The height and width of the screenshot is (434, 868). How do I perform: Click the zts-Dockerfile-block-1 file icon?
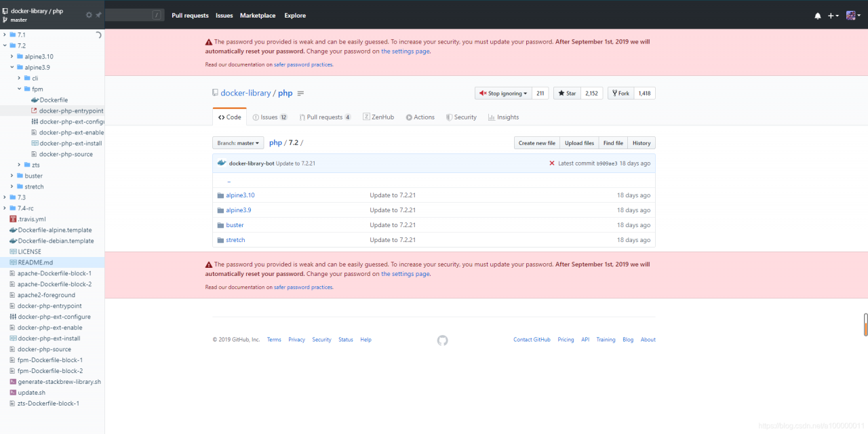pyautogui.click(x=13, y=403)
